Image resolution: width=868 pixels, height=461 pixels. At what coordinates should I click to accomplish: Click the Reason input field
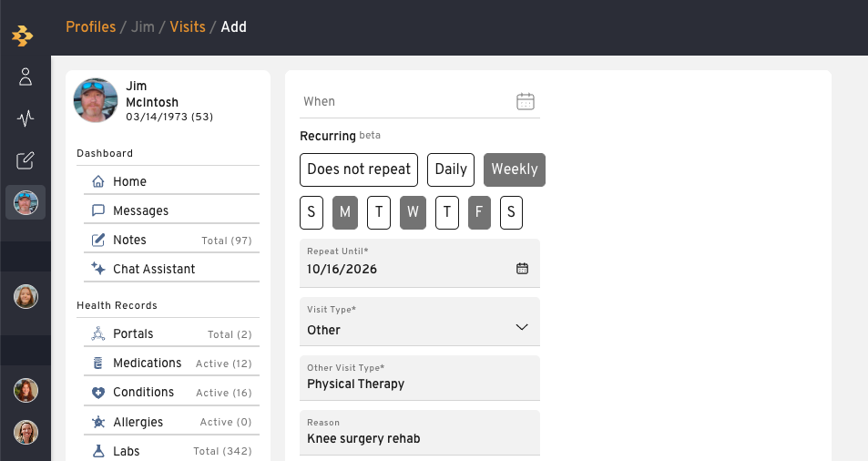(420, 433)
